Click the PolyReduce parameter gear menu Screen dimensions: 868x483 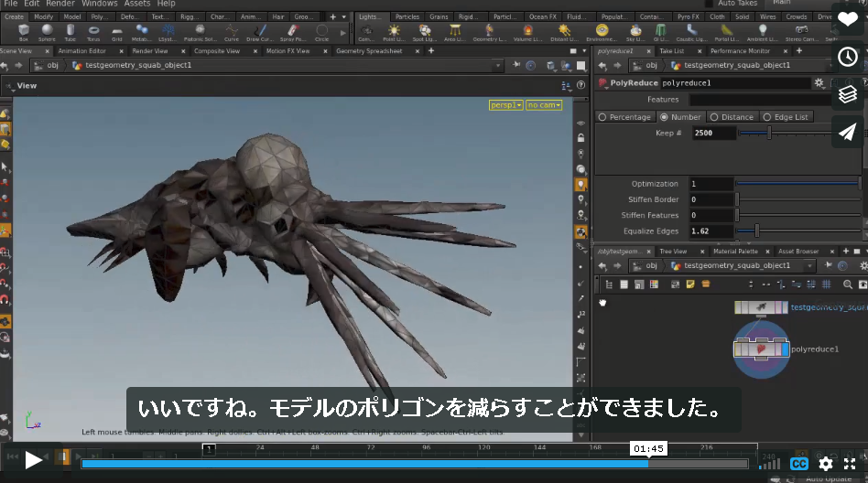click(x=819, y=83)
